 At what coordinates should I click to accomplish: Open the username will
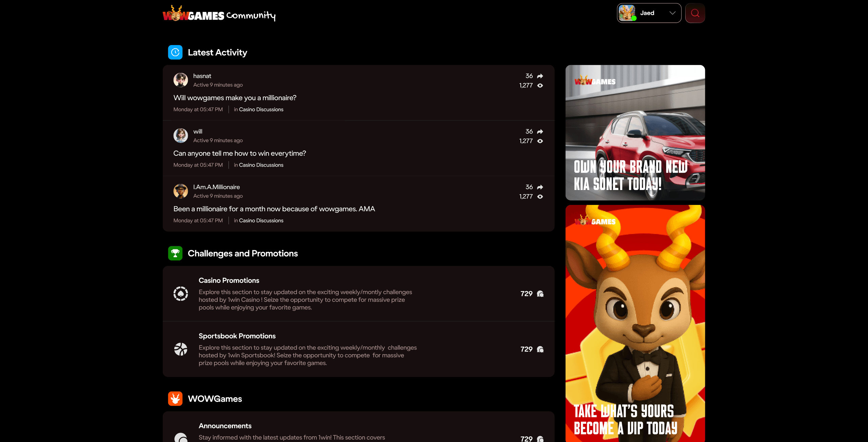(198, 131)
